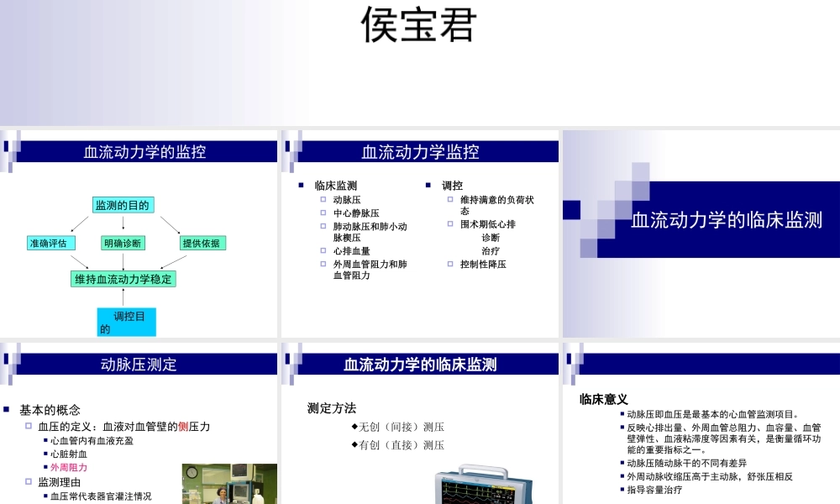Select the 提供依据 box
The height and width of the screenshot is (504, 840).
pyautogui.click(x=202, y=242)
